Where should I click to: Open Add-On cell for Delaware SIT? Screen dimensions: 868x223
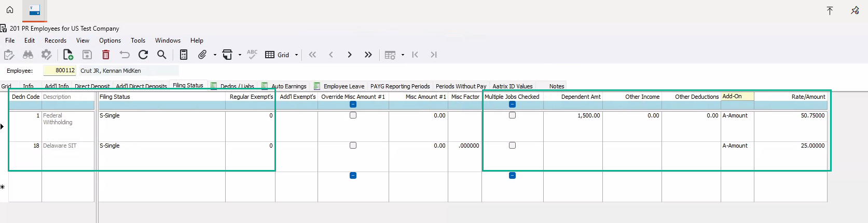click(737, 156)
